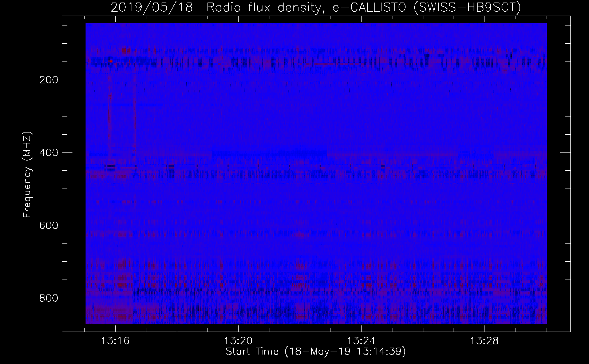The width and height of the screenshot is (589, 364).
Task: Click the 13:28 time tick label
Action: 484,341
